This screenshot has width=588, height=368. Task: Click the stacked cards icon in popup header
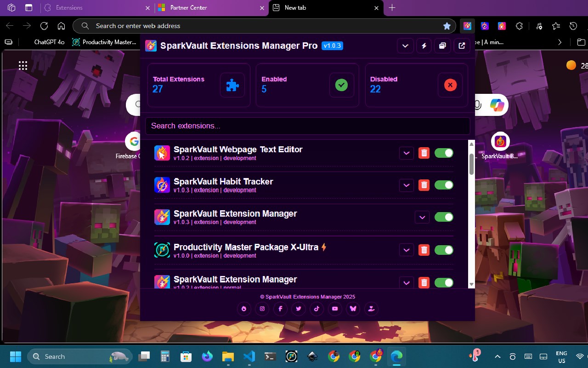(442, 46)
